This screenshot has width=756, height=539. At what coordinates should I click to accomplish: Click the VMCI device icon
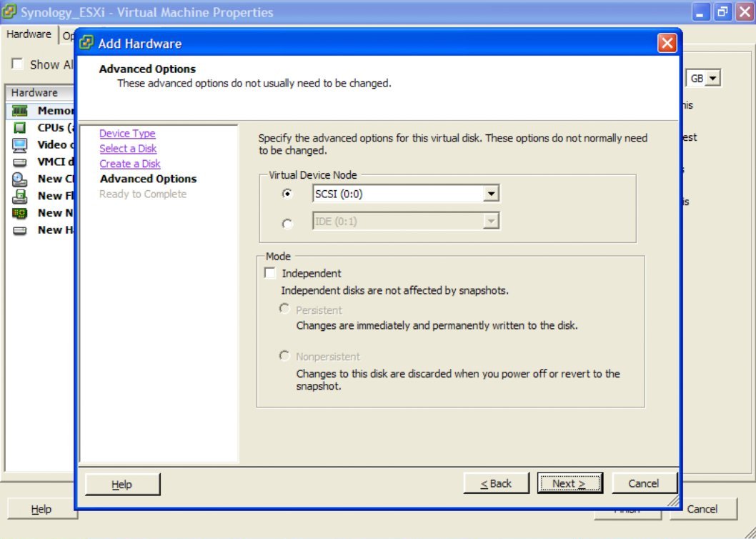(20, 162)
